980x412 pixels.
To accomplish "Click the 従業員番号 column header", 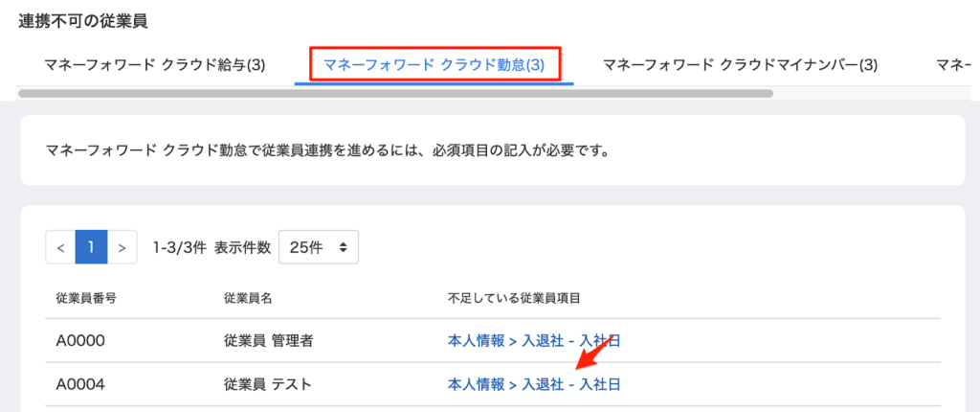I will click(87, 298).
